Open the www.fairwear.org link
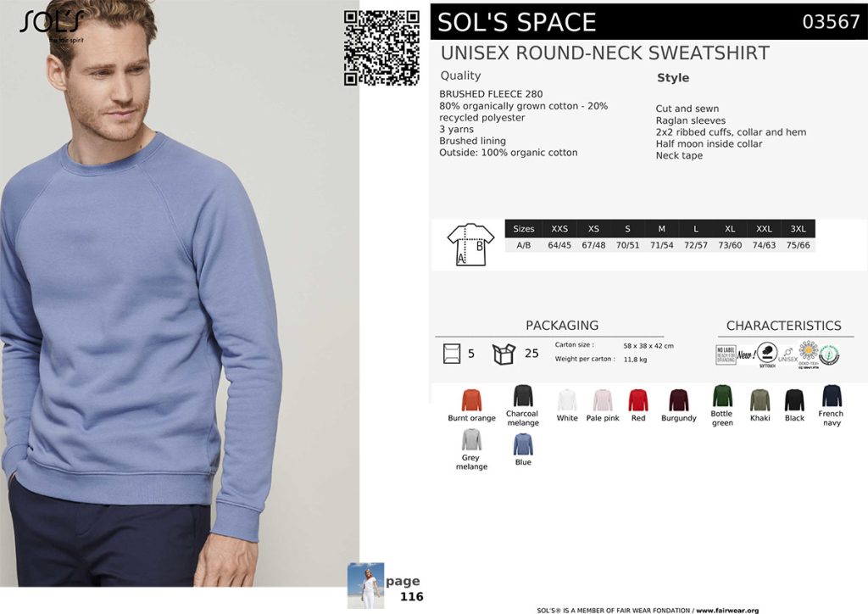Image resolution: width=868 pixels, height=614 pixels. coord(727,610)
